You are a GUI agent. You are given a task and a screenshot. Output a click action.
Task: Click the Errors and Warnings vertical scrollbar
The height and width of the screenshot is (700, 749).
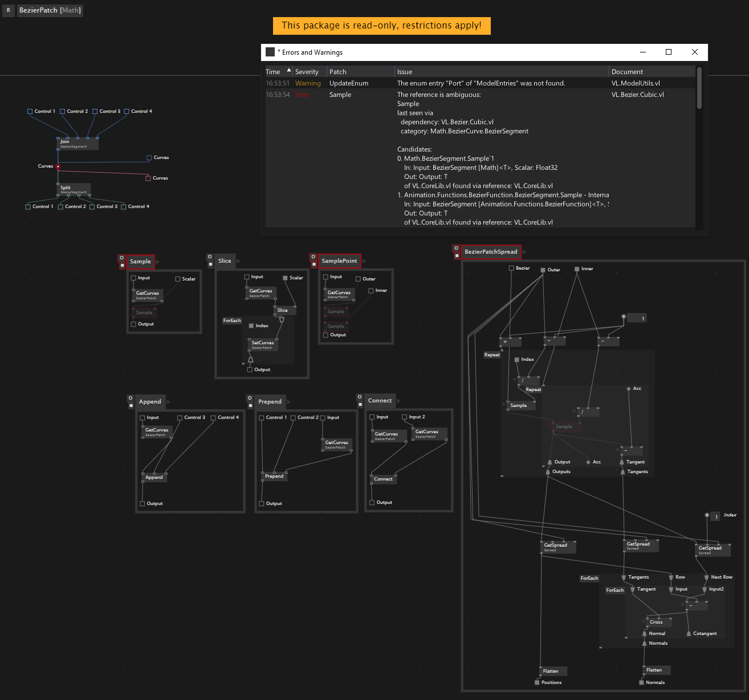click(699, 147)
